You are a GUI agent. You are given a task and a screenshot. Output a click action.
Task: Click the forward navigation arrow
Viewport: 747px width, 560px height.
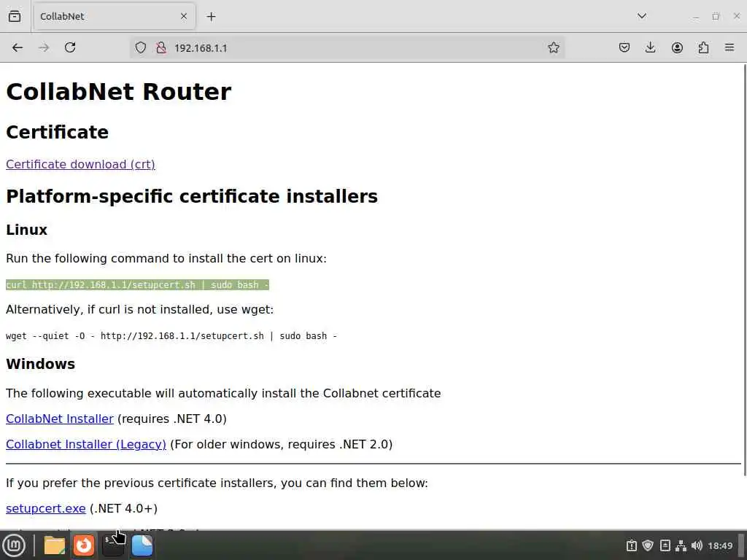[x=44, y=47]
